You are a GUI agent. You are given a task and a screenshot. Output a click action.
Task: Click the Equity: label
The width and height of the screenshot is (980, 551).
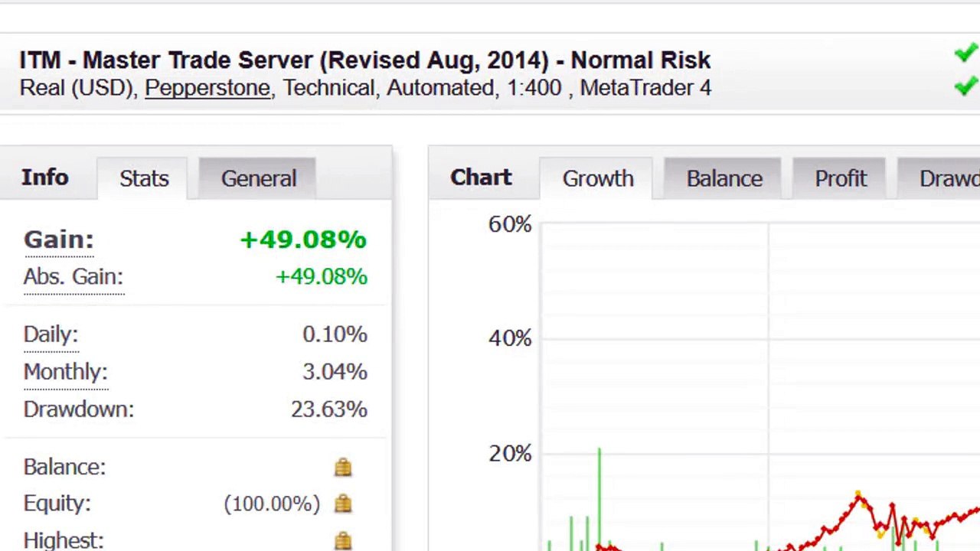coord(57,504)
